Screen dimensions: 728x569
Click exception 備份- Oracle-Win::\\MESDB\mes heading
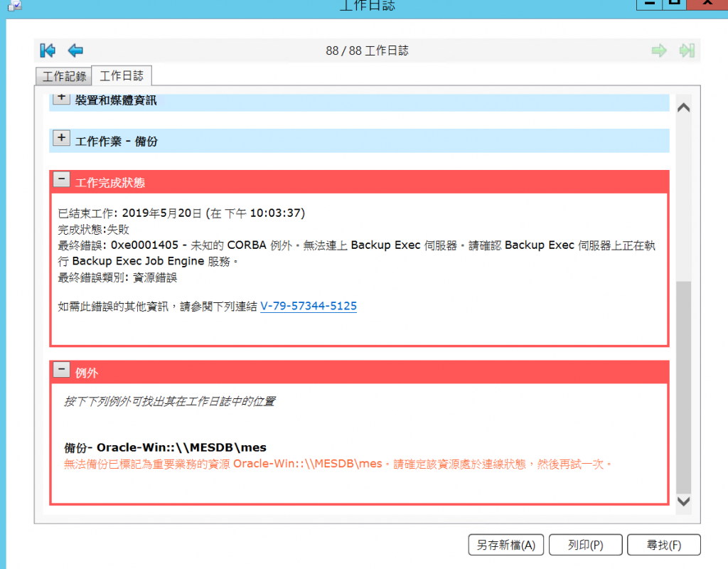coord(165,447)
